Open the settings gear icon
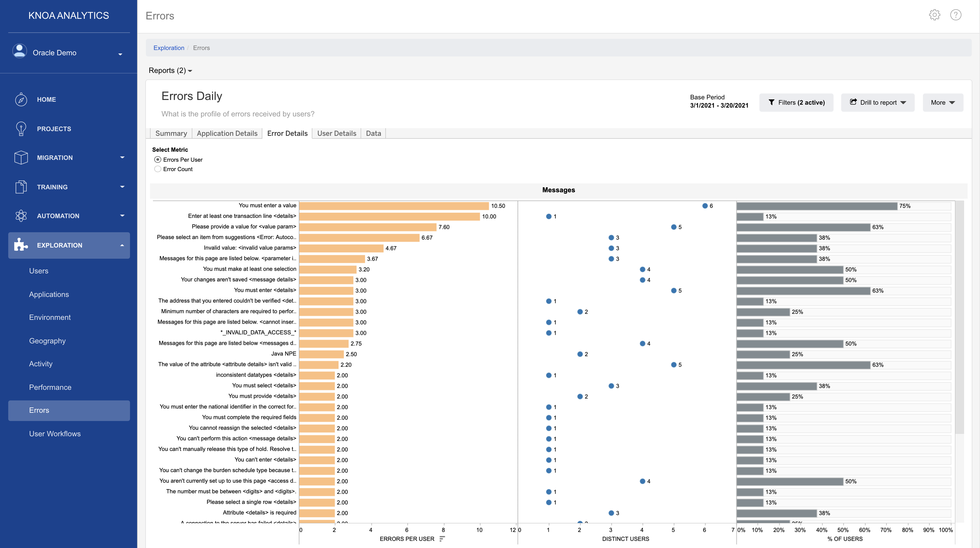Screen dimensions: 980x548 tap(934, 15)
